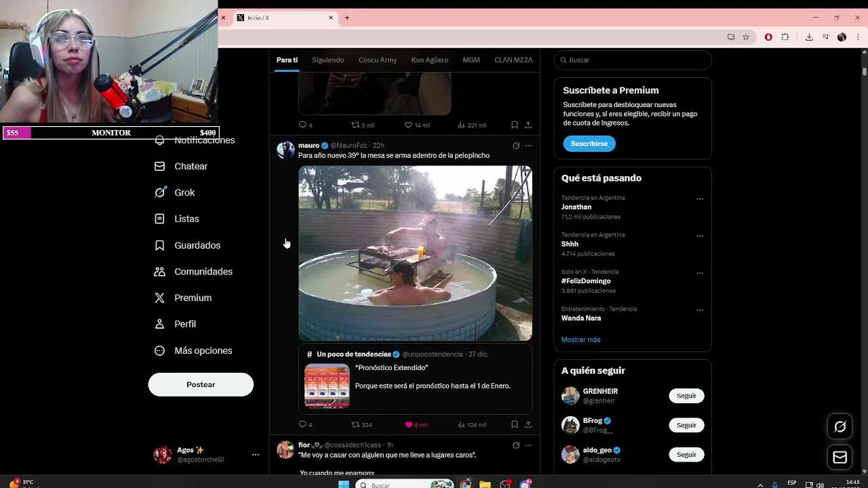Open File Explorer from the taskbar
Screen dimensions: 868x488
(x=485, y=484)
